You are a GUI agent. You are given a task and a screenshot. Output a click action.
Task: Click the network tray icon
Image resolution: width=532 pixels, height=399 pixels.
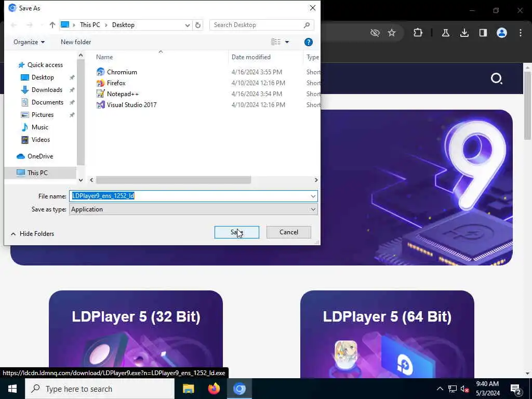(453, 389)
